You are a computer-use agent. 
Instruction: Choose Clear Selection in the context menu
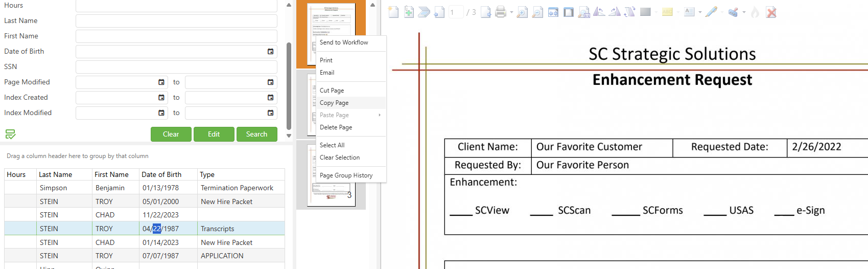click(x=340, y=158)
